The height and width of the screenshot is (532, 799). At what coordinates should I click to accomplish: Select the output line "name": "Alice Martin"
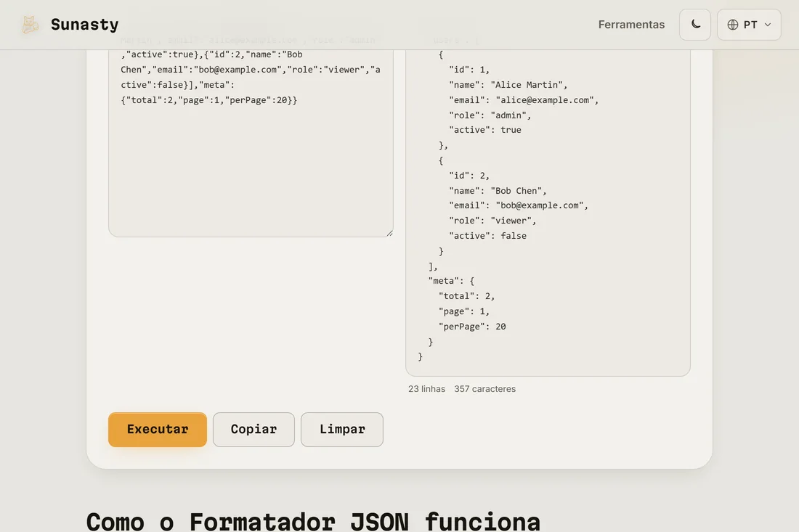508,85
